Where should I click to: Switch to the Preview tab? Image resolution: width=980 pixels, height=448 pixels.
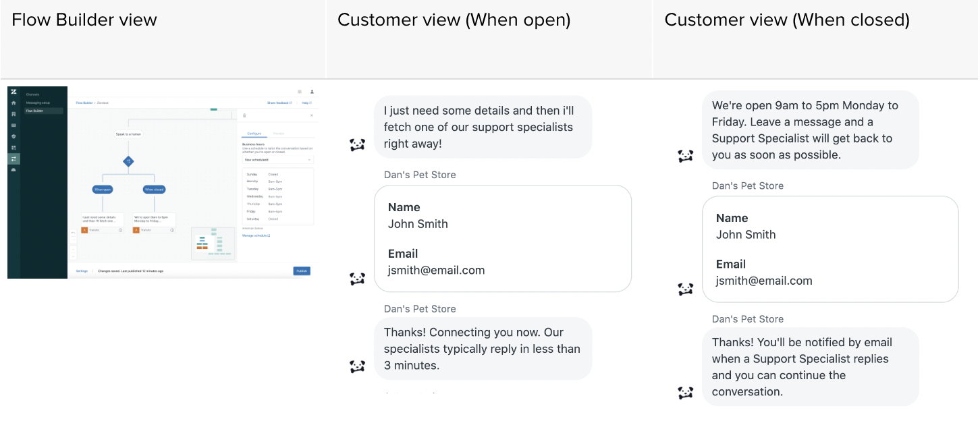tap(279, 133)
